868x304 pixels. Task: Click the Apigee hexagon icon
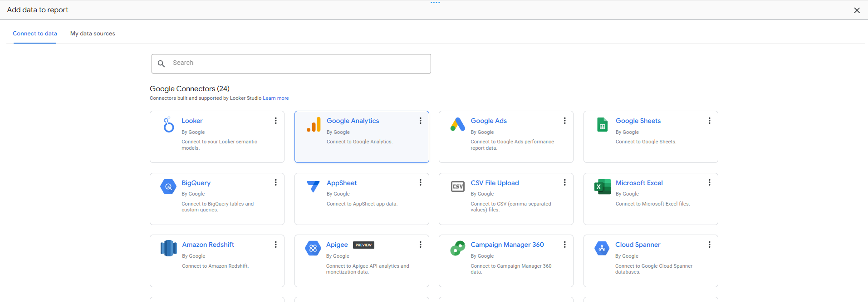(313, 248)
